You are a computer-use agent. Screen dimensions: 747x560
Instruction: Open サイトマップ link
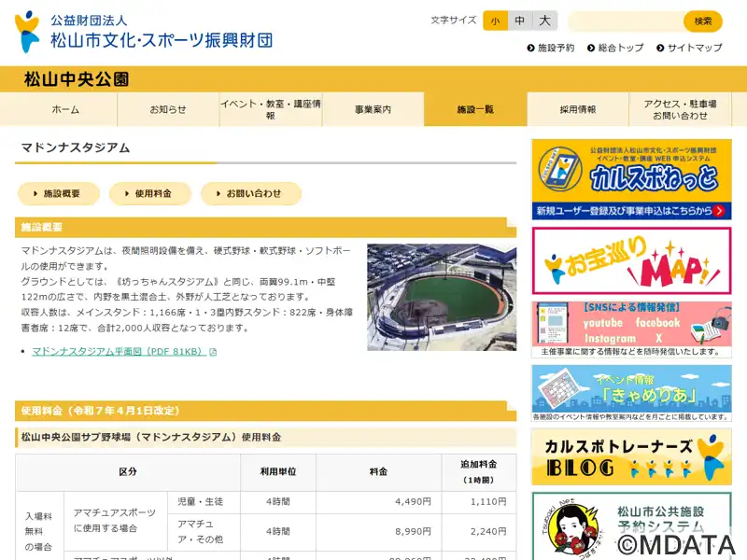pyautogui.click(x=689, y=48)
